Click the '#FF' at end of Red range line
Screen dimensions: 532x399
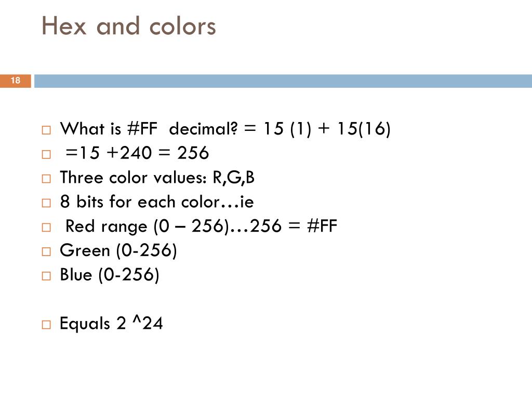(322, 226)
